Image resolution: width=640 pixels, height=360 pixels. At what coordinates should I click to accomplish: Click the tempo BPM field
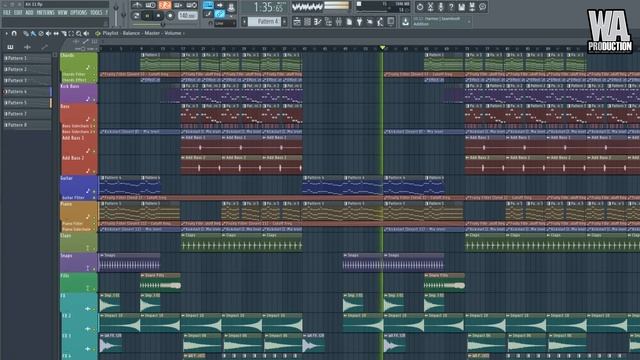click(188, 16)
